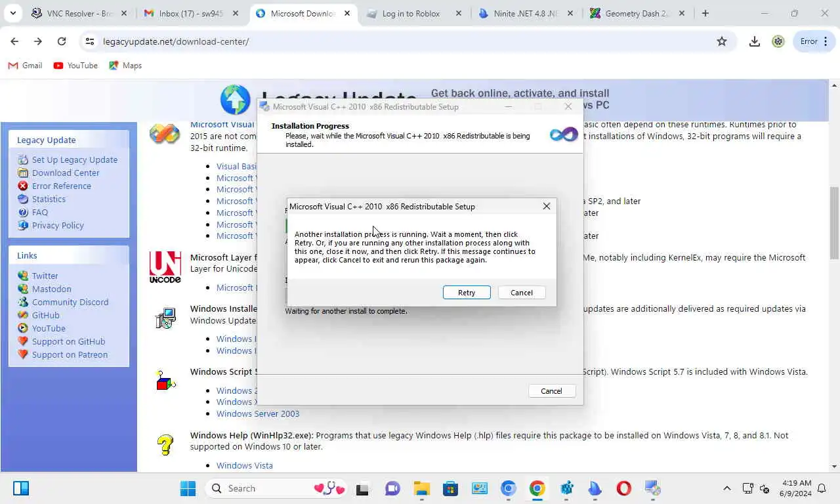Screen dimensions: 840x504
Task: Open the Gmail bookmark
Action: click(x=25, y=66)
